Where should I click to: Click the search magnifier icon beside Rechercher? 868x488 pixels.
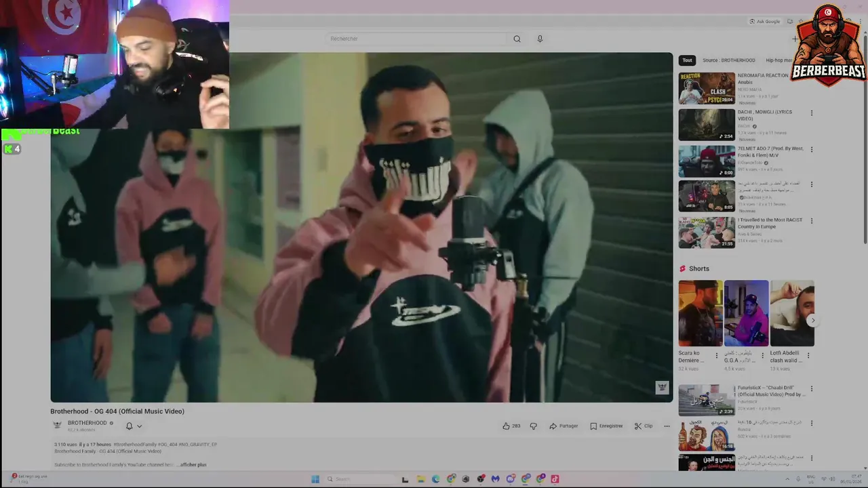[517, 39]
